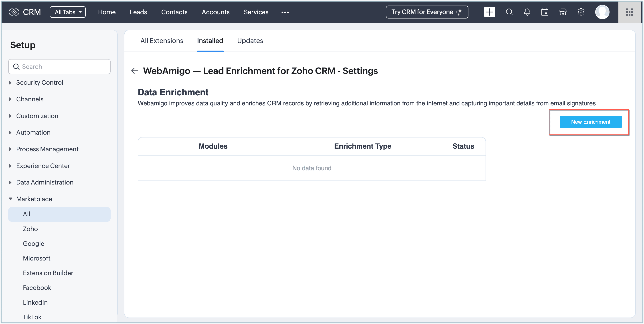Click Try CRM for Everyone button
644x324 pixels.
pos(427,12)
